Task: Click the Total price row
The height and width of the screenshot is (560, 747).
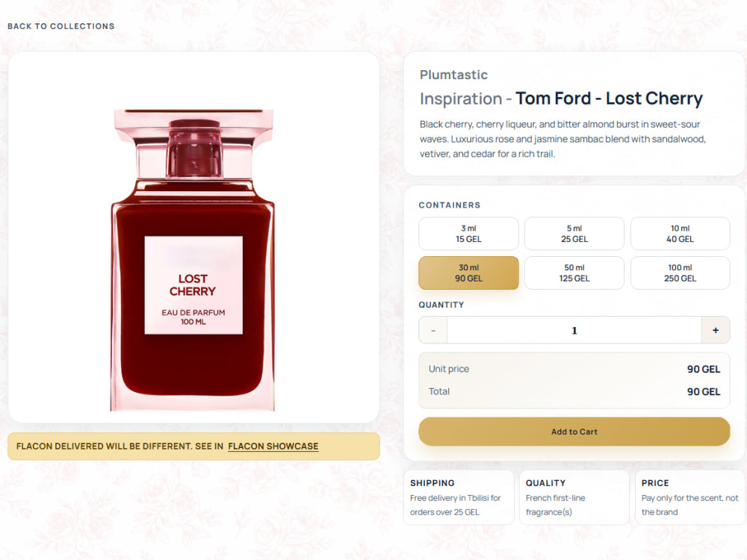Action: tap(574, 391)
